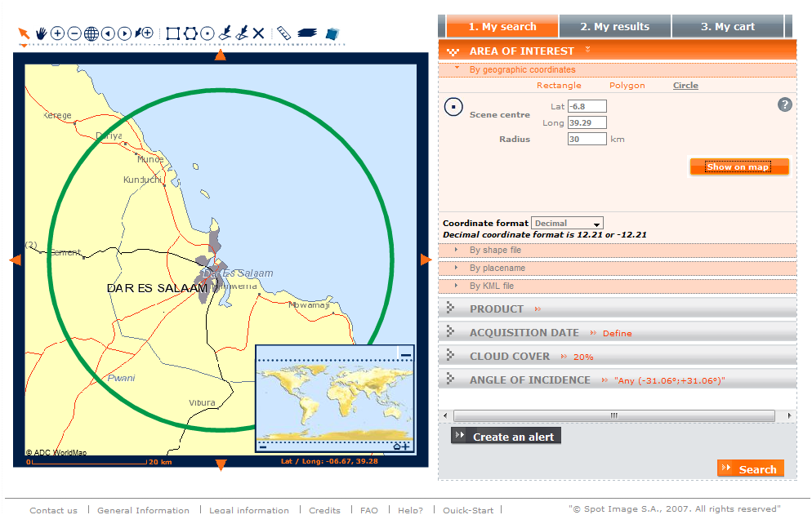Click the zoom in plus tool
The width and height of the screenshot is (812, 515).
(57, 33)
